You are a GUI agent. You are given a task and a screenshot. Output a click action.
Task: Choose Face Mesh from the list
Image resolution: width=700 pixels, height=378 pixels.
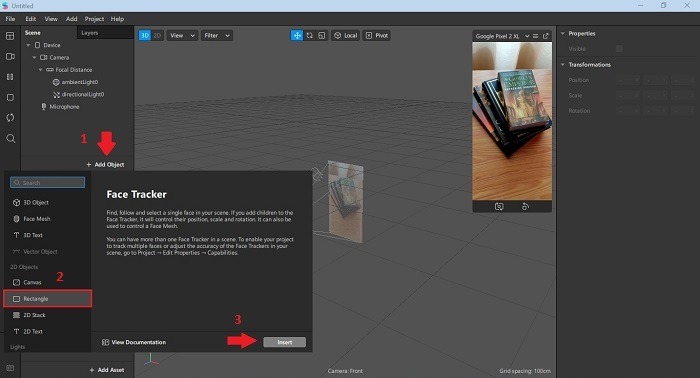47,219
